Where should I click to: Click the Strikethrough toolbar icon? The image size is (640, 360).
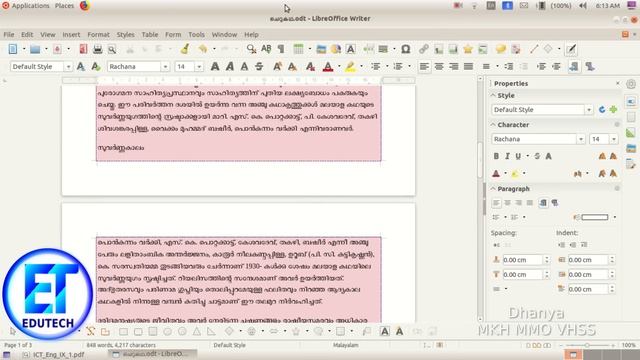coord(259,67)
